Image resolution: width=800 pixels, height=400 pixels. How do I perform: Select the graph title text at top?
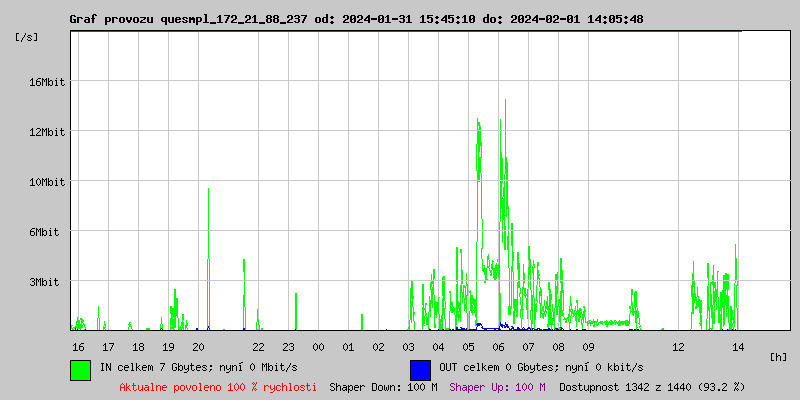pos(356,19)
